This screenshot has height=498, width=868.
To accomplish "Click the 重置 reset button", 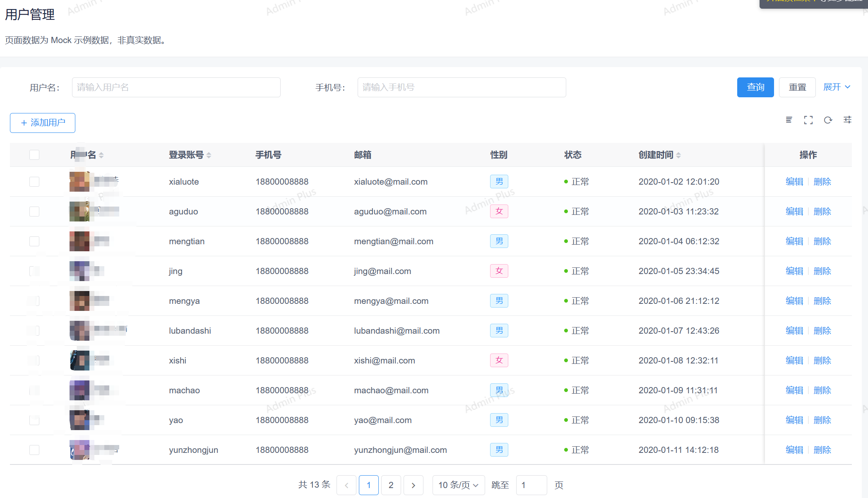I will tap(797, 87).
